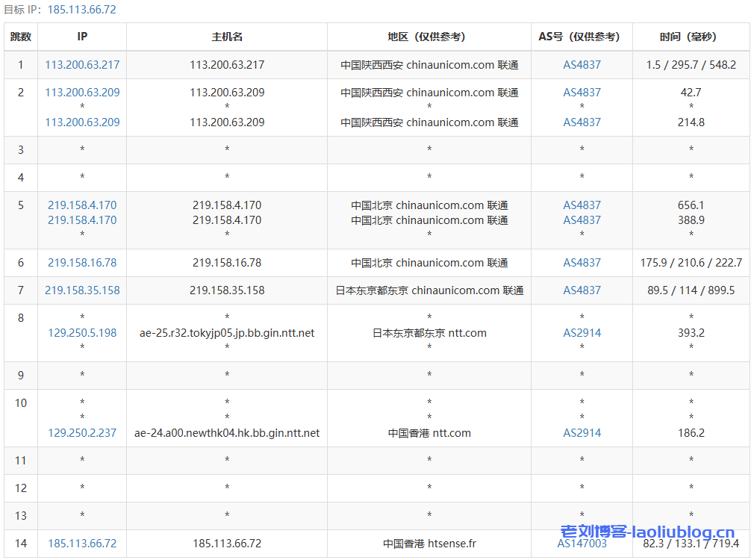Image resolution: width=754 pixels, height=560 pixels.
Task: Click hostname ae-25.r32.tokyjp05.jp.bb.gin.ntt.net
Action: [226, 333]
